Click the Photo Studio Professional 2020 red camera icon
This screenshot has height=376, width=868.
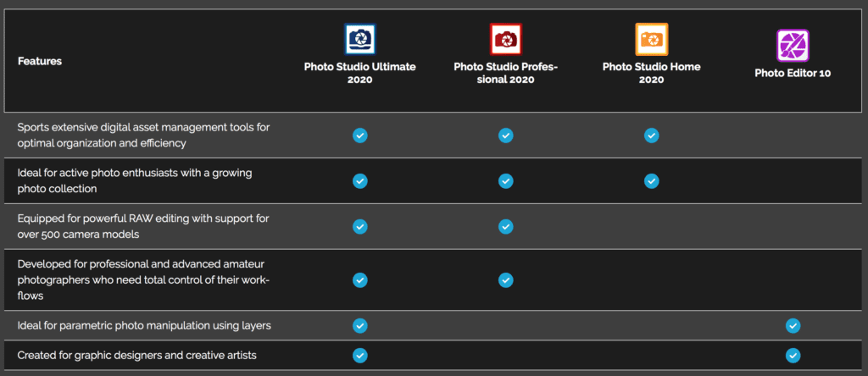506,39
